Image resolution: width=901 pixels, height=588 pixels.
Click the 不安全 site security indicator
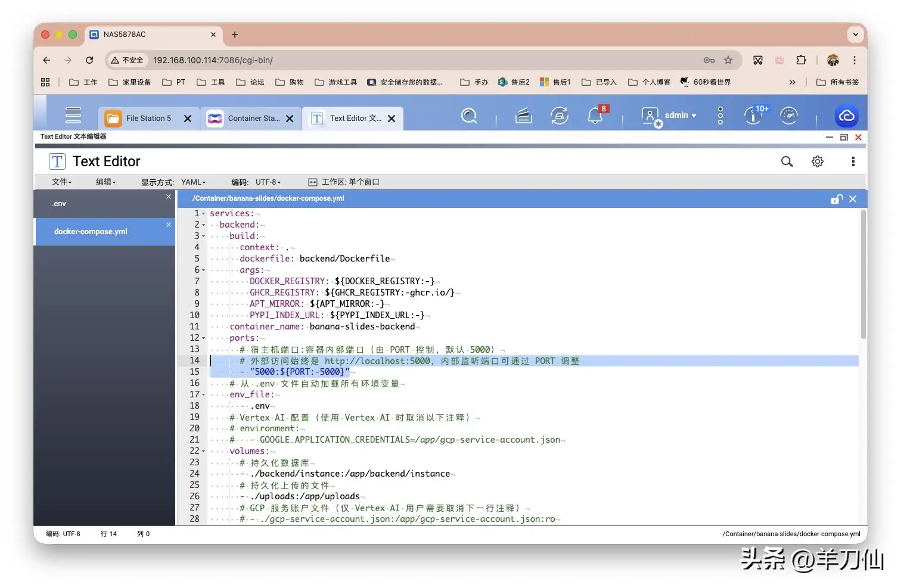(127, 60)
